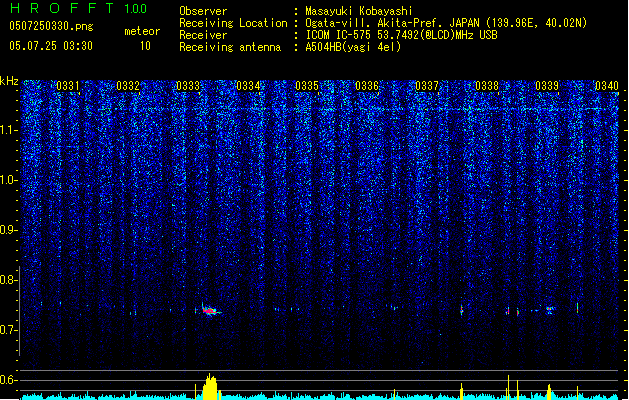Click the meteor count value 10
Viewport: 629px width, 400px height.
click(145, 46)
